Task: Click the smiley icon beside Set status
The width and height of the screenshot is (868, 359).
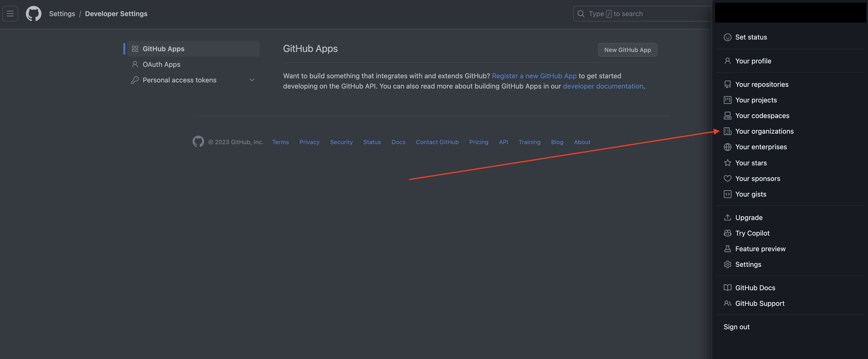Action: [x=727, y=37]
